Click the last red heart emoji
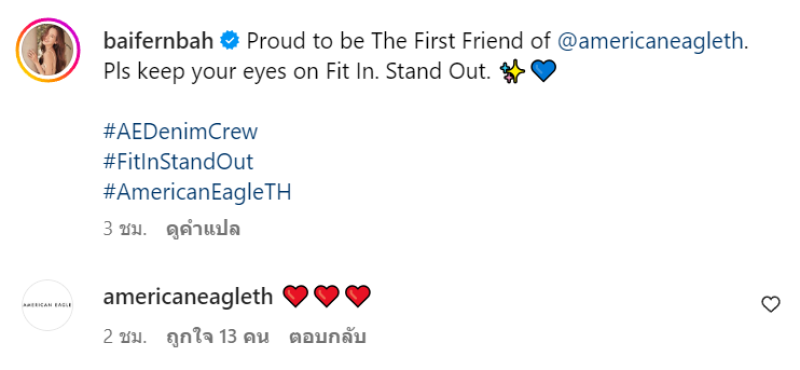 tap(358, 297)
